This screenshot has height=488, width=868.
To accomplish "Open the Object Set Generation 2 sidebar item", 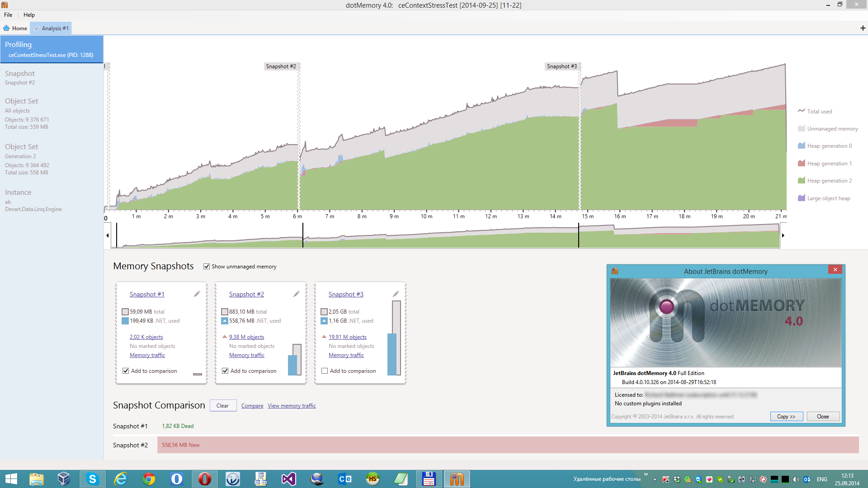I will [x=52, y=160].
